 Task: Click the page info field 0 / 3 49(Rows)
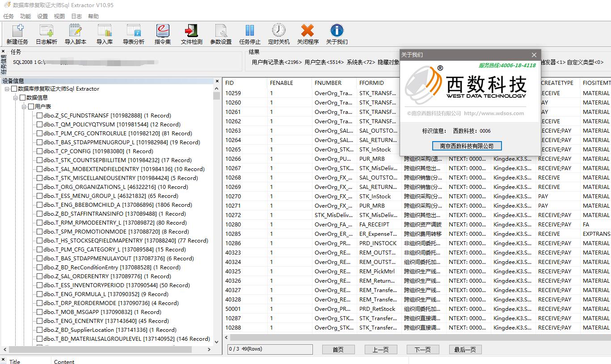click(x=270, y=349)
